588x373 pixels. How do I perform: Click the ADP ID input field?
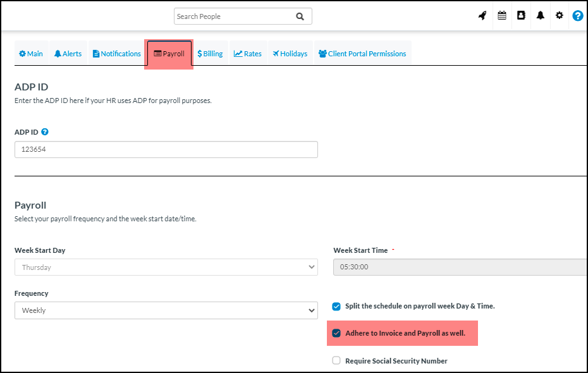pos(166,150)
